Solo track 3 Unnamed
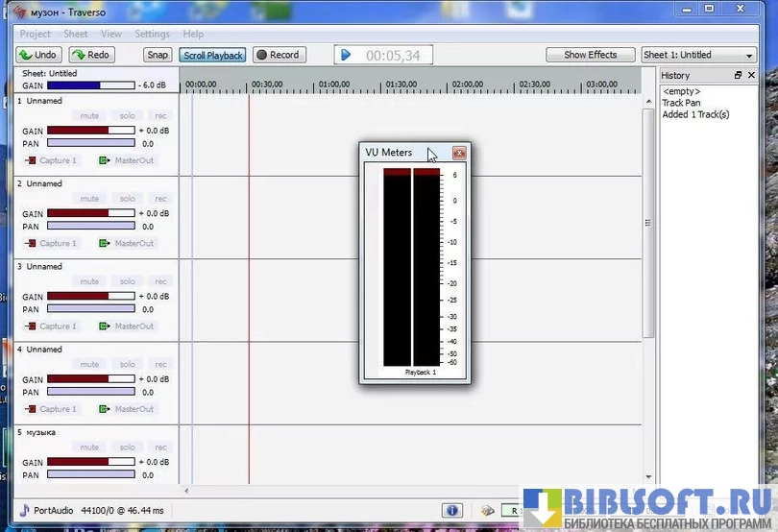Screen dimensions: 778x532 [x=127, y=282]
